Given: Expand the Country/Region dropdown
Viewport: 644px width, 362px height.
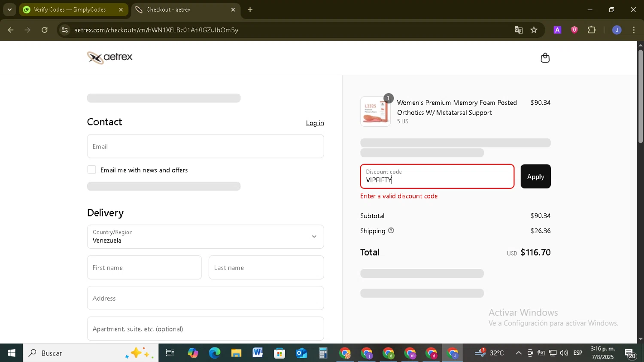Looking at the screenshot, I should pyautogui.click(x=205, y=237).
